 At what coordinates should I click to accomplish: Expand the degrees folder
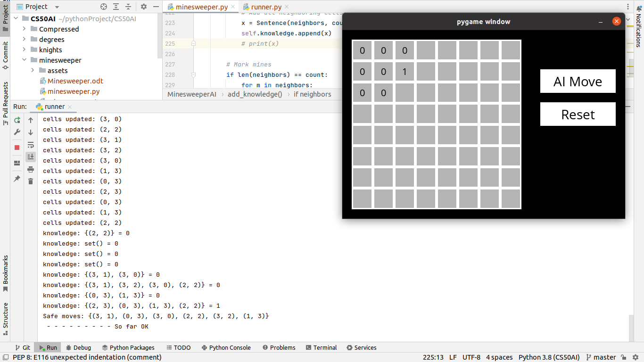click(x=24, y=39)
